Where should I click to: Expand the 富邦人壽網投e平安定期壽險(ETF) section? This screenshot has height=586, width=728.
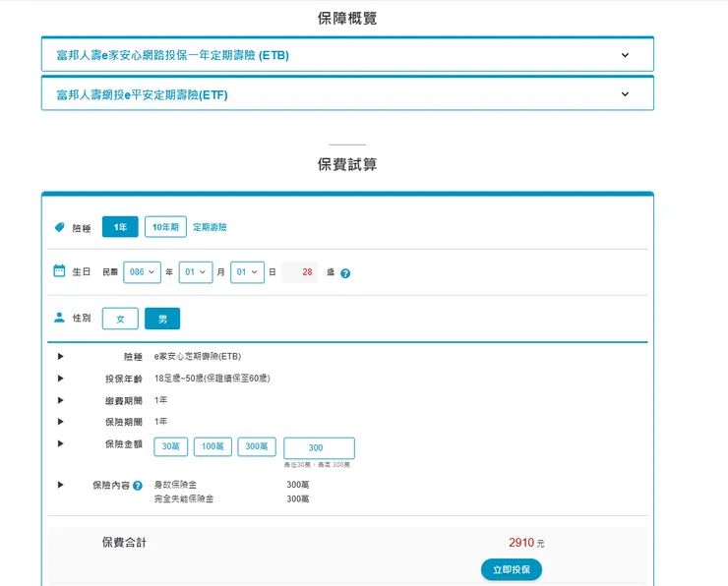click(x=347, y=94)
